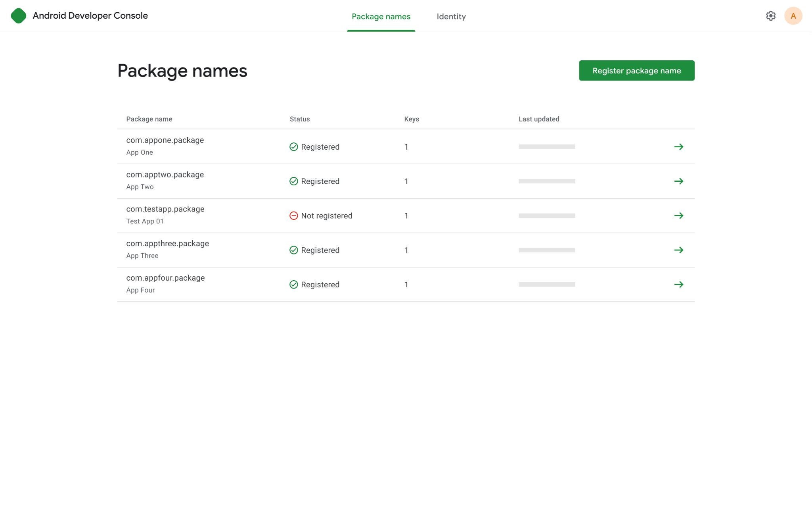Select the com.testapp.package name link
812x508 pixels.
(x=165, y=209)
